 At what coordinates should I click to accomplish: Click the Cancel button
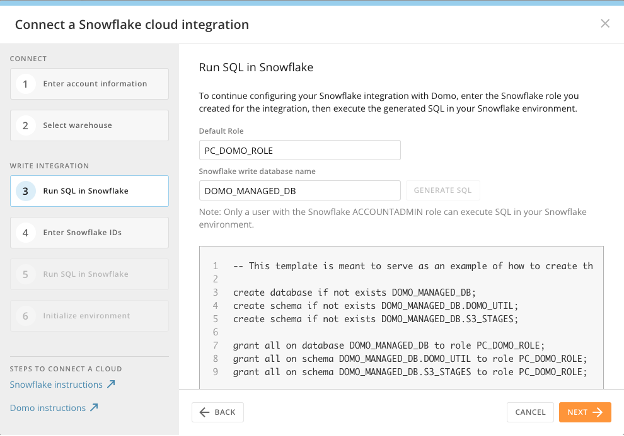(530, 412)
